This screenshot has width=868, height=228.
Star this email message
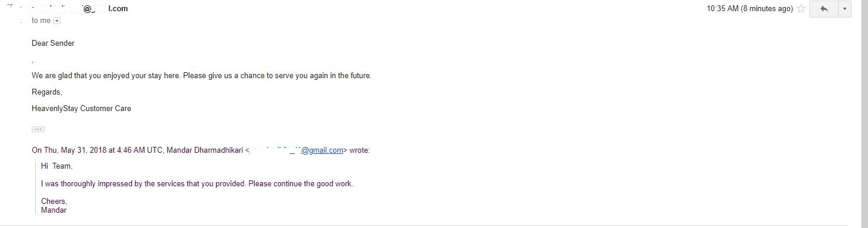801,9
